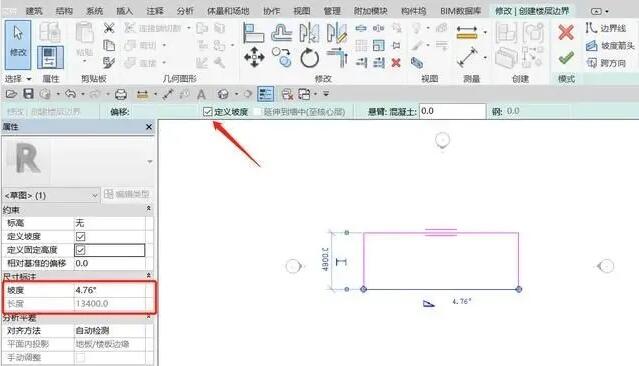
Task: Select the Align tool icon
Action: [253, 33]
